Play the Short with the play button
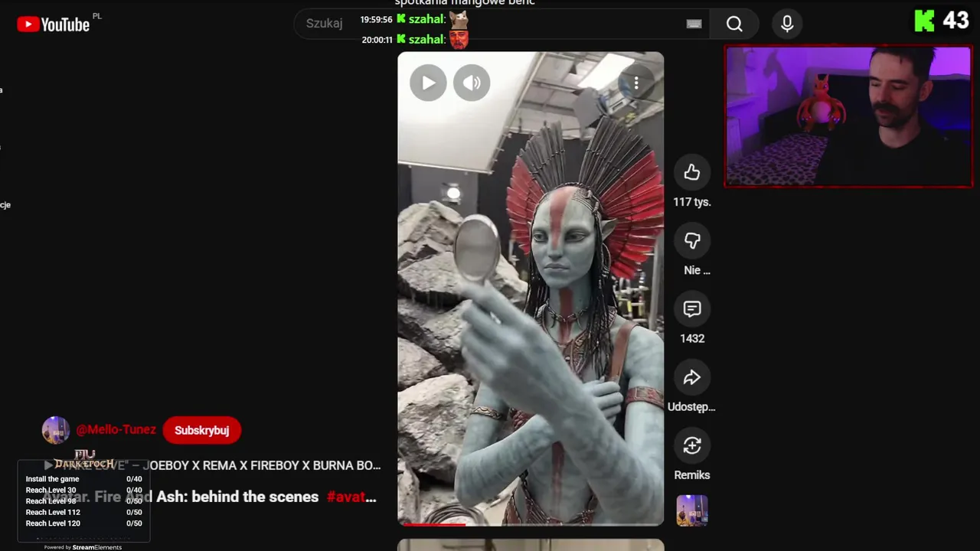The height and width of the screenshot is (551, 980). pos(428,83)
